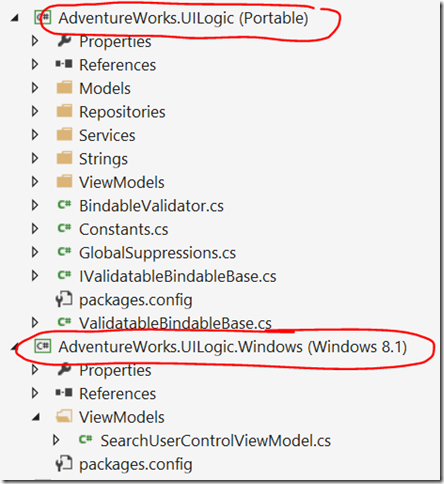The height and width of the screenshot is (484, 444).
Task: Expand the Services folder arrow
Action: 35,135
